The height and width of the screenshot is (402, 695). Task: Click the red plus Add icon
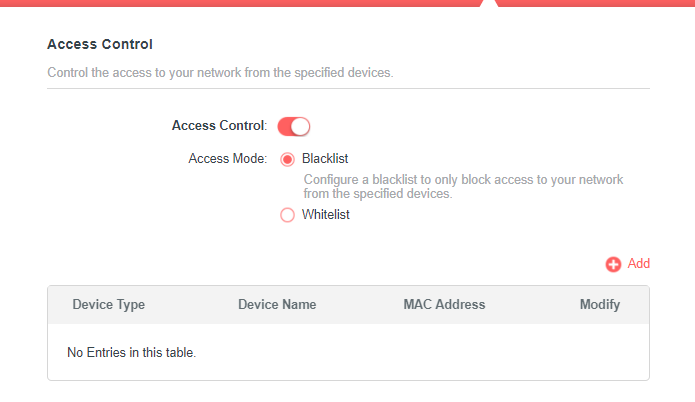click(x=613, y=264)
